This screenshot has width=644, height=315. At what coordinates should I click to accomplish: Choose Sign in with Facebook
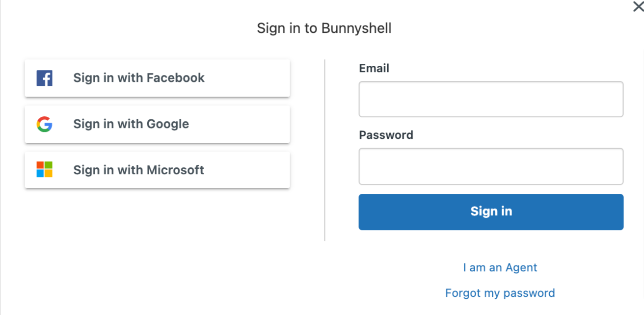(x=157, y=78)
